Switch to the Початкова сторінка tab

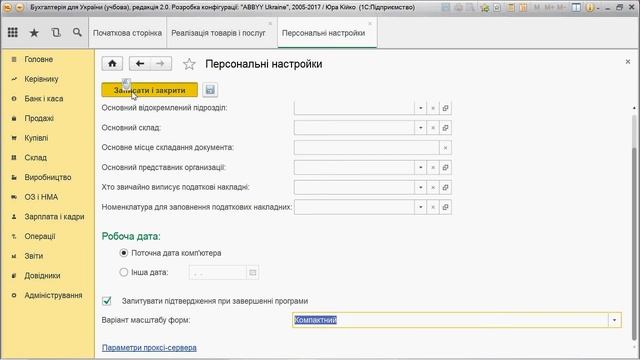point(127,33)
